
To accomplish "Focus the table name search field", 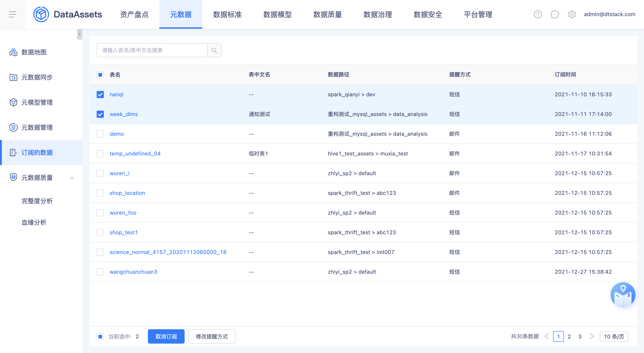I will point(152,50).
